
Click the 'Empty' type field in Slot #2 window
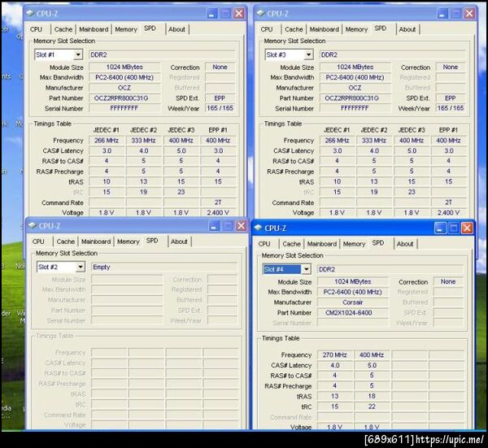(164, 267)
